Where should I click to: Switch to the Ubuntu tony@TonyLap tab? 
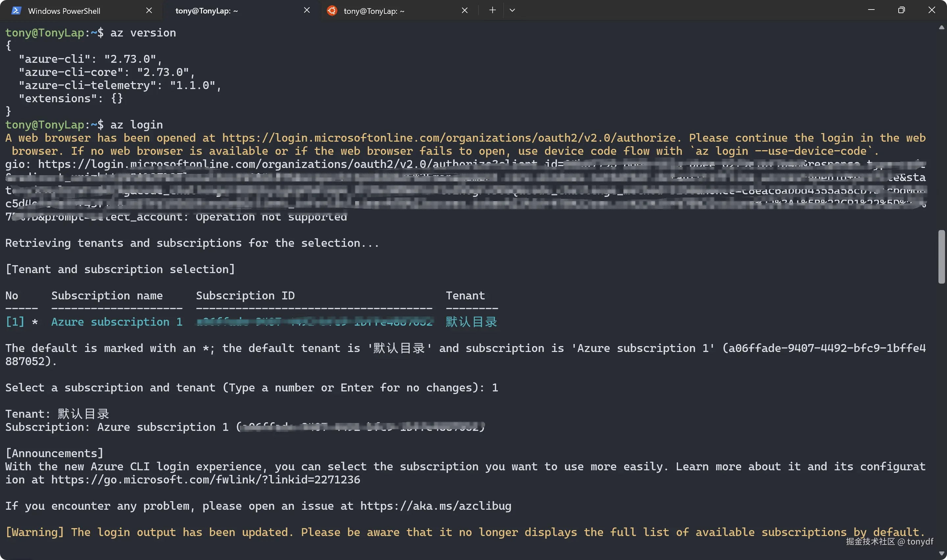(374, 11)
